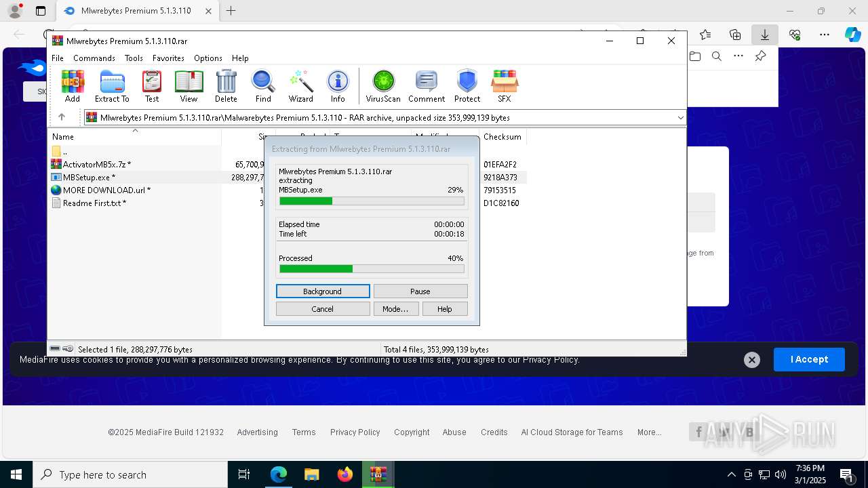
Task: Open the Copilot icon in Edge
Action: pos(853,35)
